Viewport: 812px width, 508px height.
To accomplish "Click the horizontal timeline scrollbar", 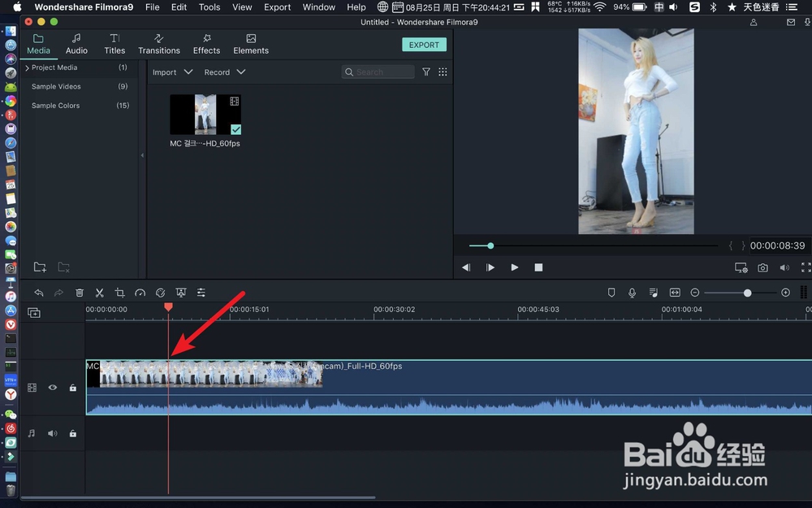I will coord(198,497).
